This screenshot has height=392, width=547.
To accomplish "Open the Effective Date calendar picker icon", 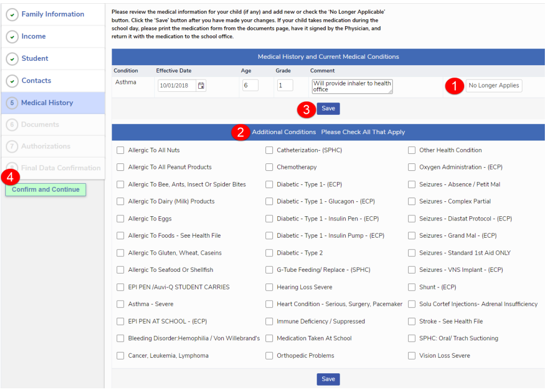I will (x=201, y=85).
